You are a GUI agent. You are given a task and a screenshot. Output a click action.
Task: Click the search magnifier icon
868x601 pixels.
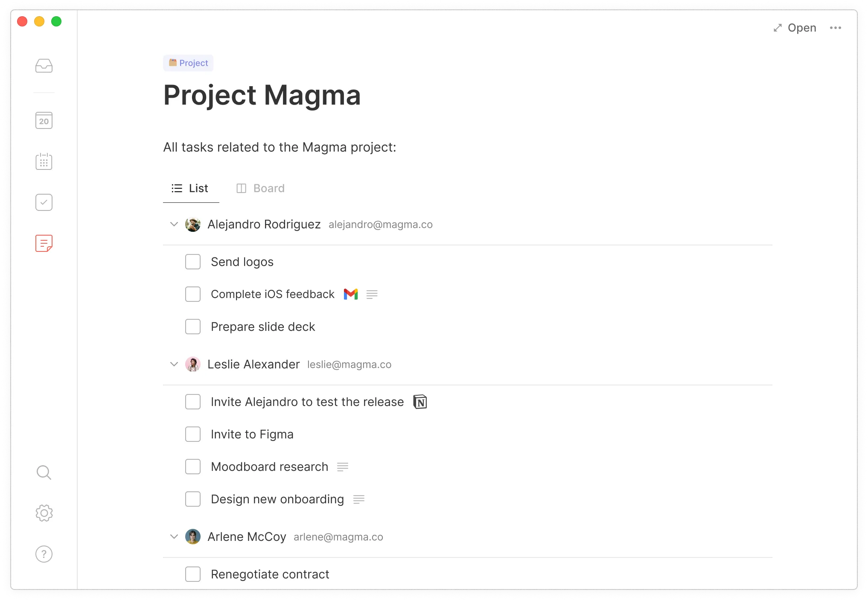[x=44, y=473]
